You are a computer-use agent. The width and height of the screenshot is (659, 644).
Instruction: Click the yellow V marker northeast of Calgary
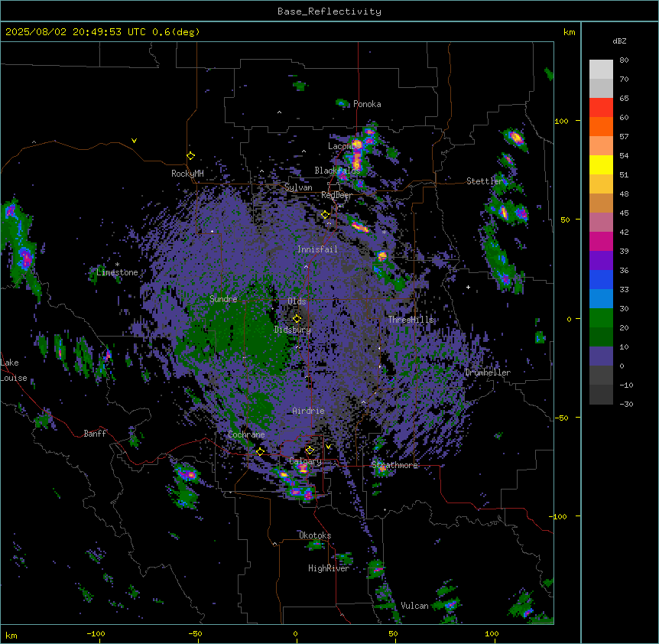(x=328, y=447)
